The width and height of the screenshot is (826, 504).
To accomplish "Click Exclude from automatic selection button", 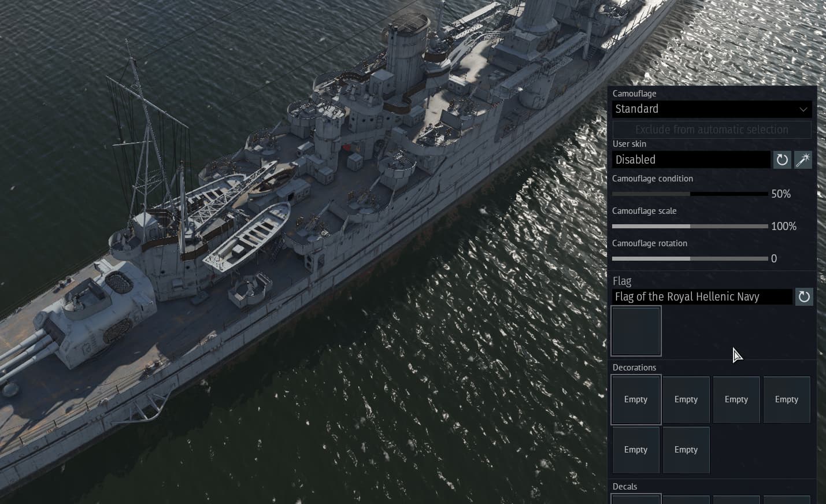I will [712, 129].
